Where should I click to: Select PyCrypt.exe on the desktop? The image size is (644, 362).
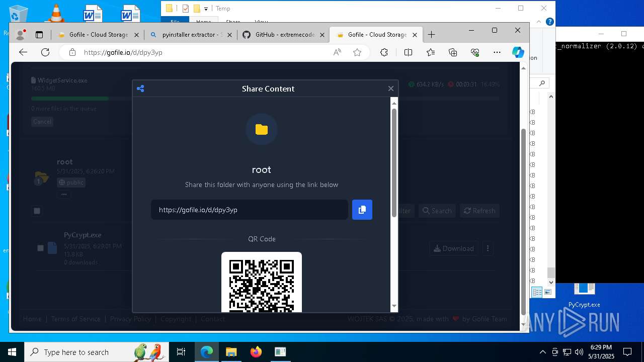click(584, 296)
